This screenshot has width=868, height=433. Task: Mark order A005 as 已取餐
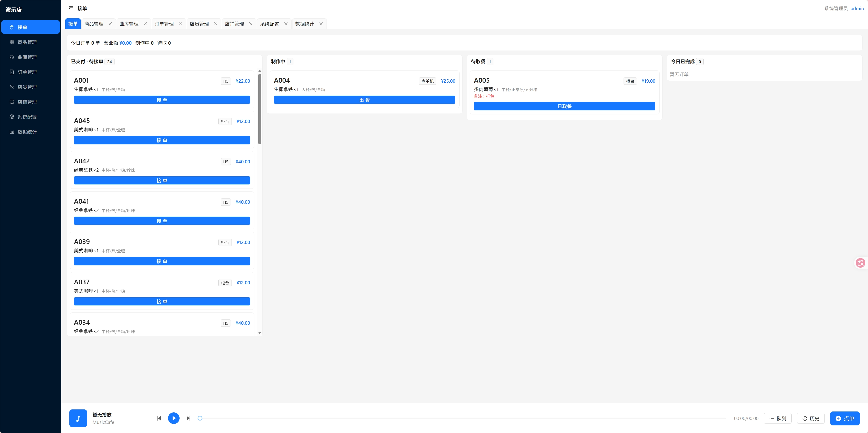564,106
